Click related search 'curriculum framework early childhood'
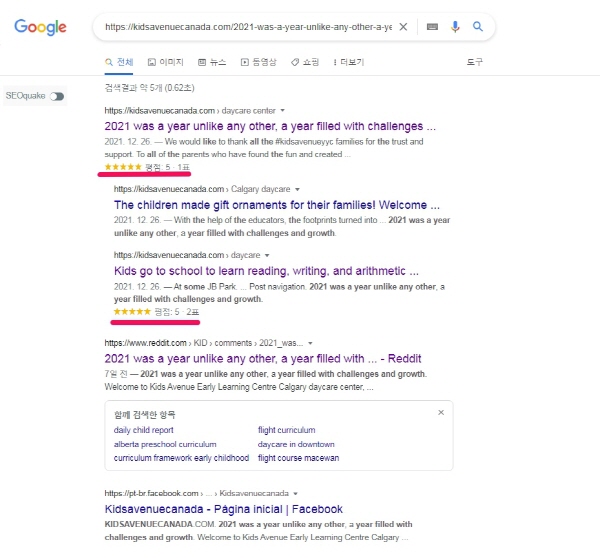Screen dimensions: 600x558 pyautogui.click(x=181, y=458)
